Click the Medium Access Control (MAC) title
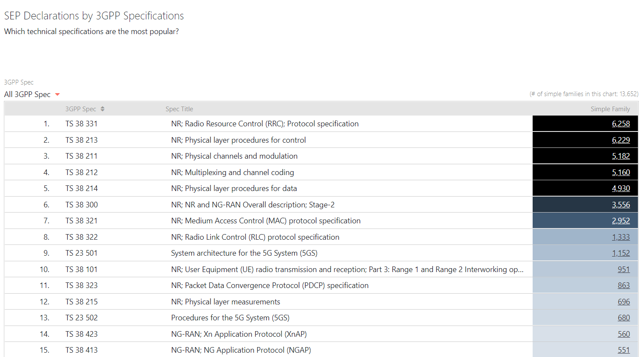This screenshot has width=644, height=357. (x=266, y=221)
